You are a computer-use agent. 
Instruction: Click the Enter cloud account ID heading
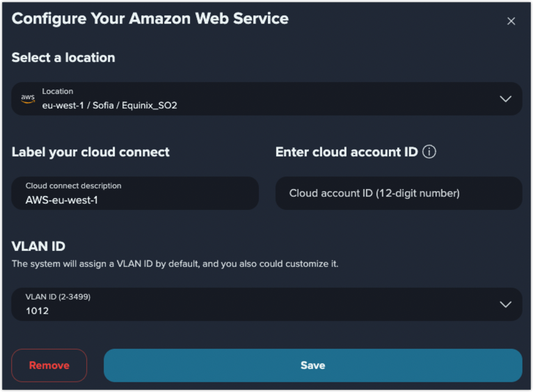(x=347, y=152)
